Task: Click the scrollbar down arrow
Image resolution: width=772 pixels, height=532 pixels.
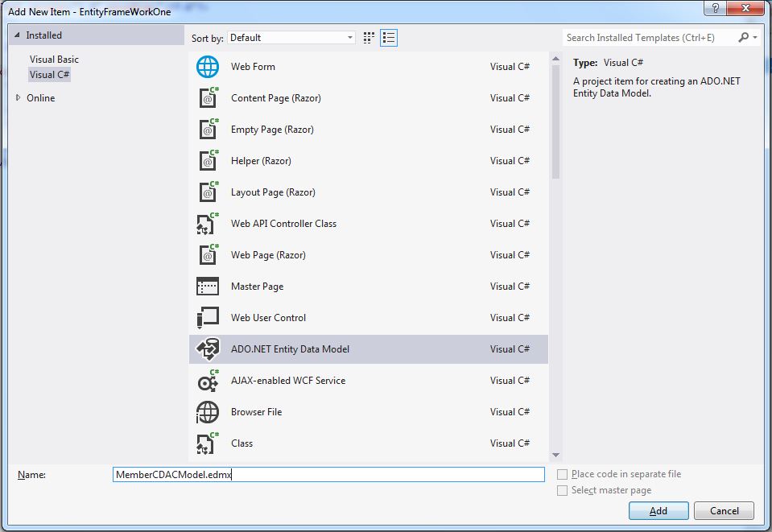Action: click(556, 456)
